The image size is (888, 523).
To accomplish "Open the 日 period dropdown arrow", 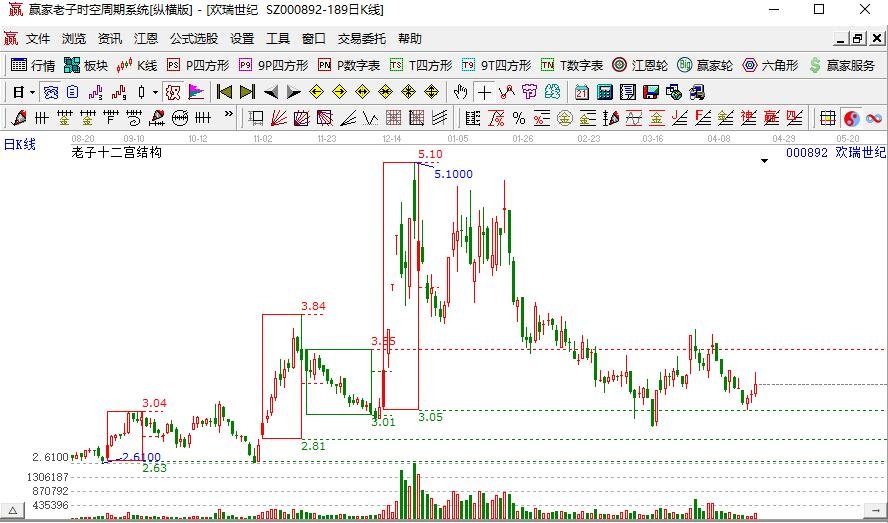I will [x=32, y=92].
